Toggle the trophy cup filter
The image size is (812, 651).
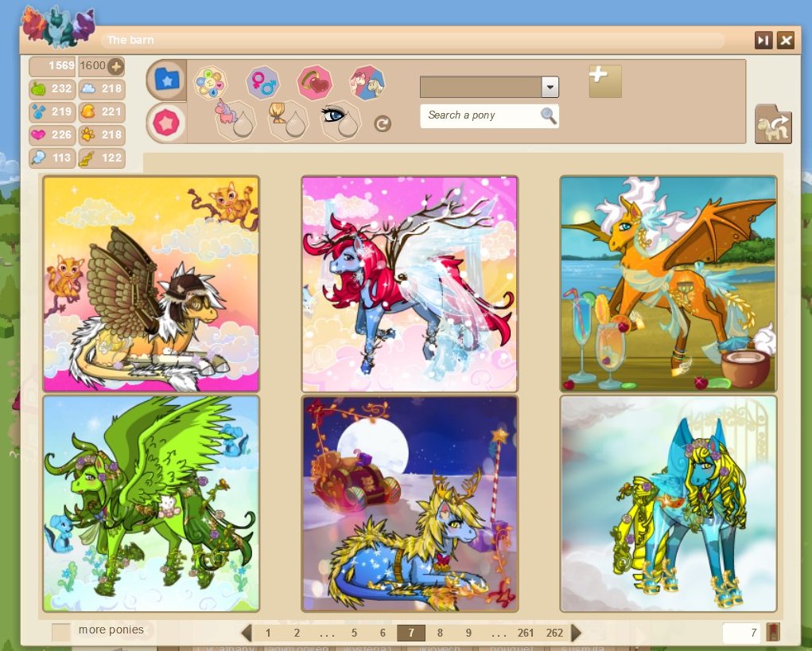click(287, 119)
